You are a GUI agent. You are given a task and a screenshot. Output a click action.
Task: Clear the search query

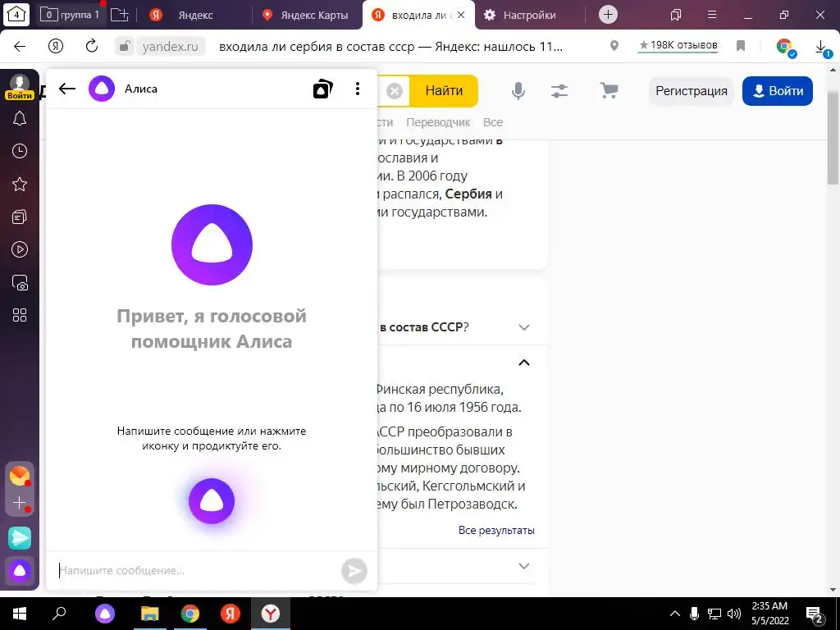click(x=395, y=91)
